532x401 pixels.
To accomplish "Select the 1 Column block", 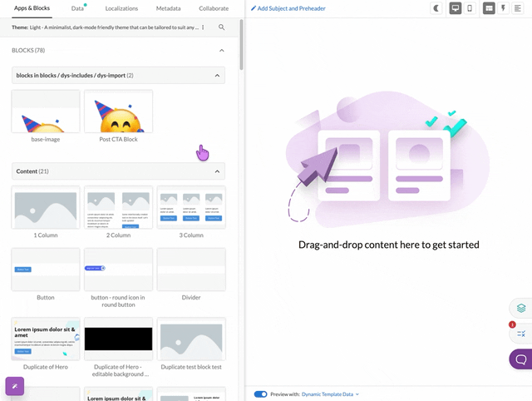I will coord(46,207).
